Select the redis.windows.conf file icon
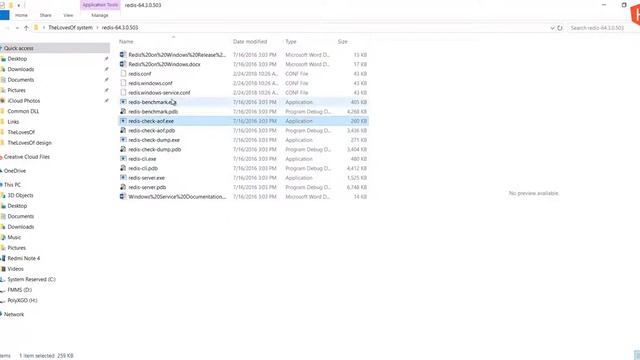This screenshot has height=360, width=640. pyautogui.click(x=123, y=83)
